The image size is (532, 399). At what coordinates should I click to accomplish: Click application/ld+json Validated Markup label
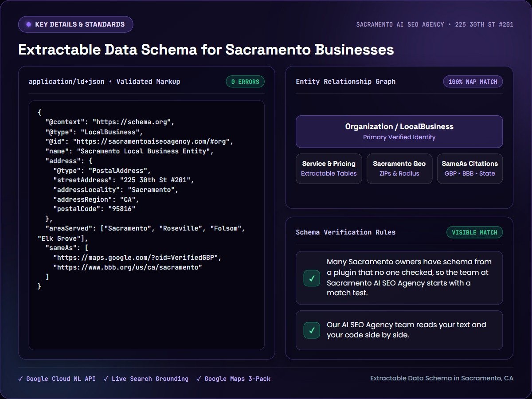[x=104, y=82]
